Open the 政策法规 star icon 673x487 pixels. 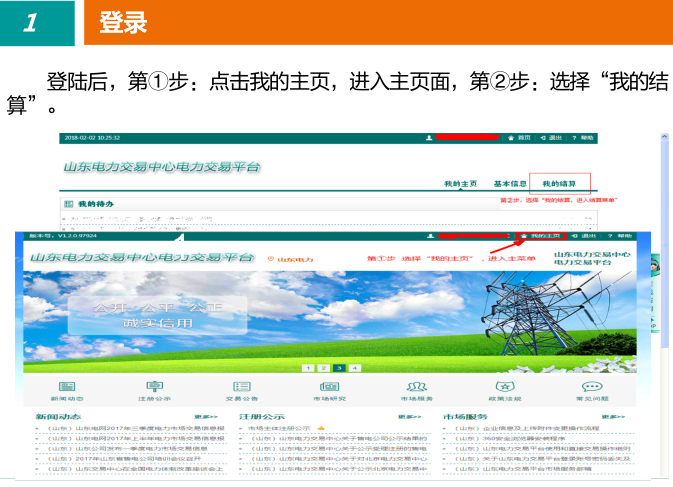[505, 385]
